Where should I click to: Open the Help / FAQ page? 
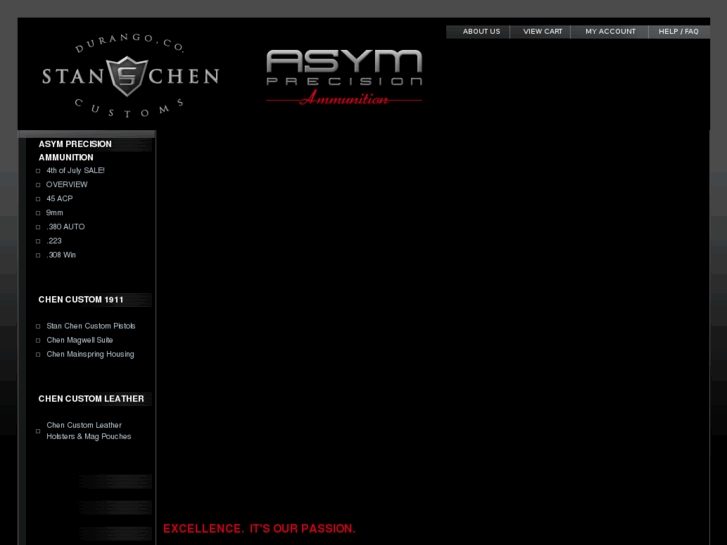tap(678, 32)
